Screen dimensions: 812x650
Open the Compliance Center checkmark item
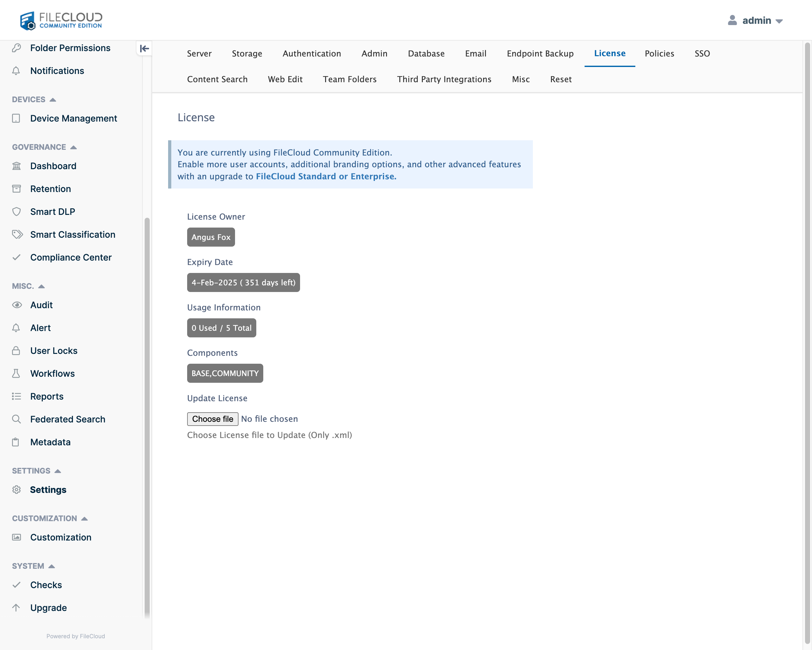pos(16,257)
